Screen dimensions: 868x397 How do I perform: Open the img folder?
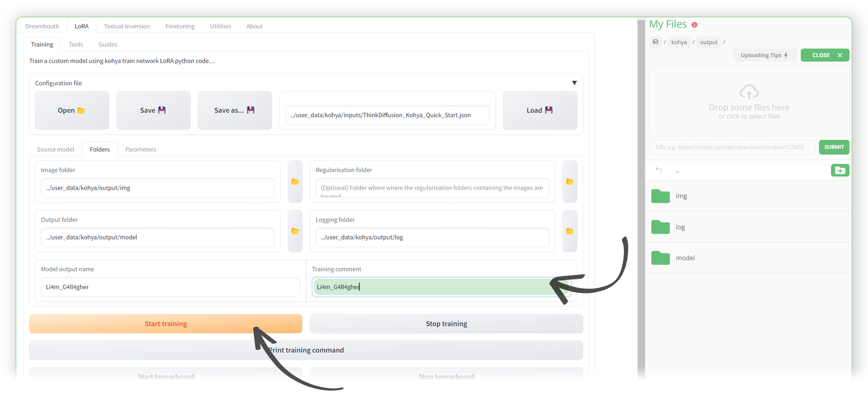(x=748, y=196)
